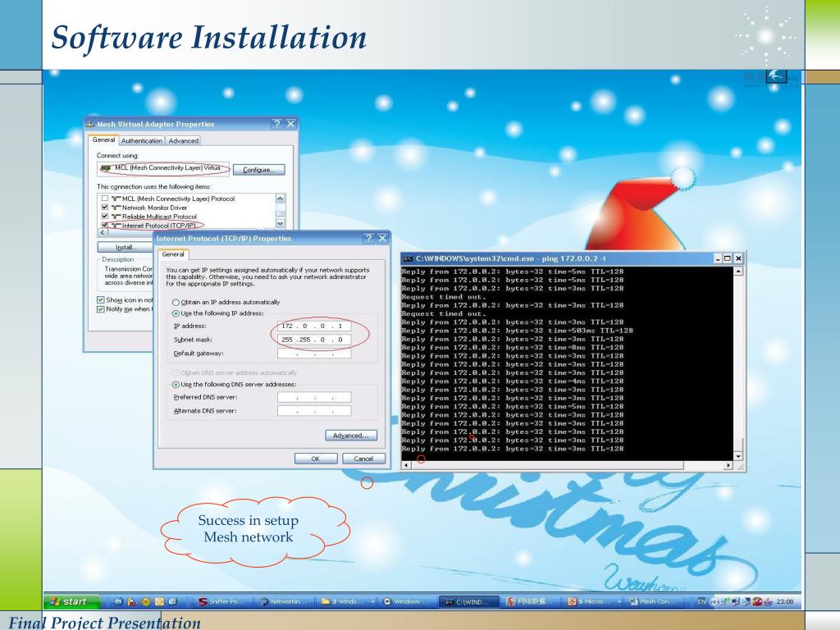The width and height of the screenshot is (840, 630).
Task: Click the Configure button
Action: coord(258,170)
